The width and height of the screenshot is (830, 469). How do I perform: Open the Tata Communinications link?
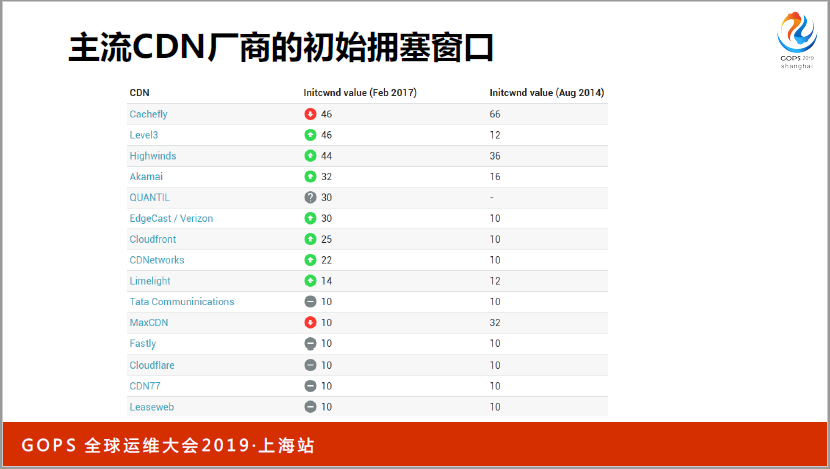[182, 302]
